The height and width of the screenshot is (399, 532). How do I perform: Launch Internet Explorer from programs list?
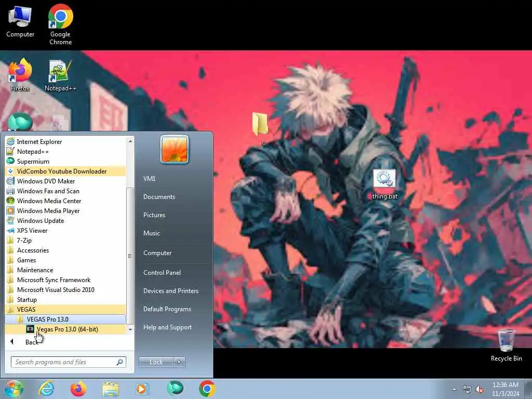point(65,141)
